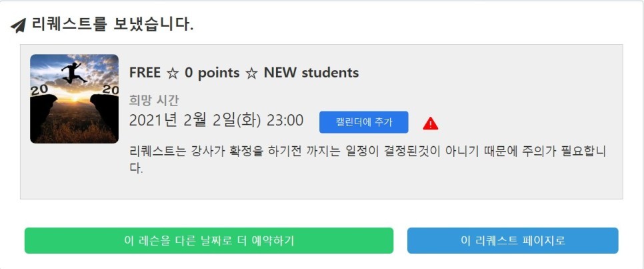Go to 이 리퀘스트 페이지로
Viewport: 644px width, 269px height.
coord(513,240)
